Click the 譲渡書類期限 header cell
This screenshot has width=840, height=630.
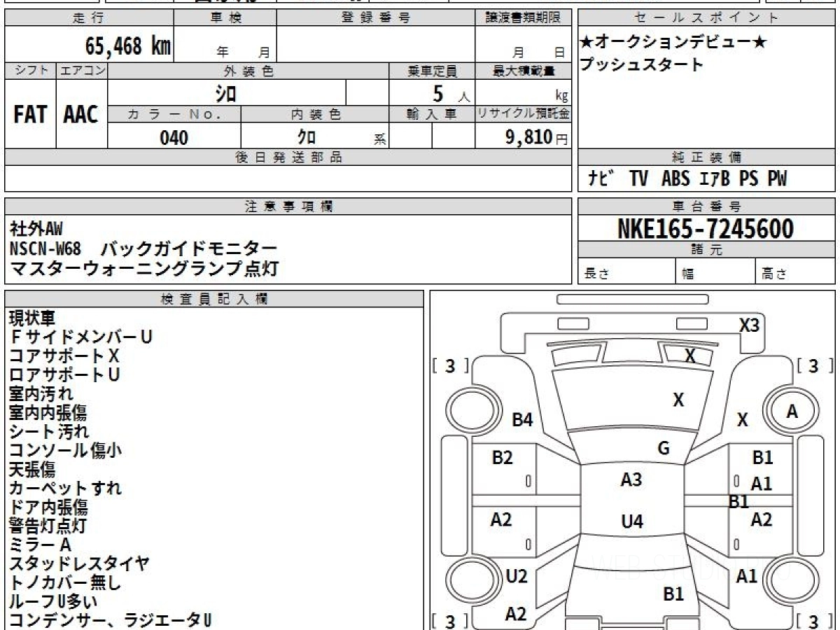[523, 18]
